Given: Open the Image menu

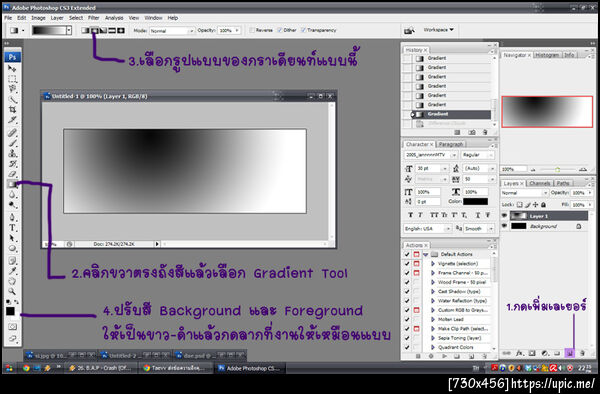Looking at the screenshot, I should [x=38, y=18].
